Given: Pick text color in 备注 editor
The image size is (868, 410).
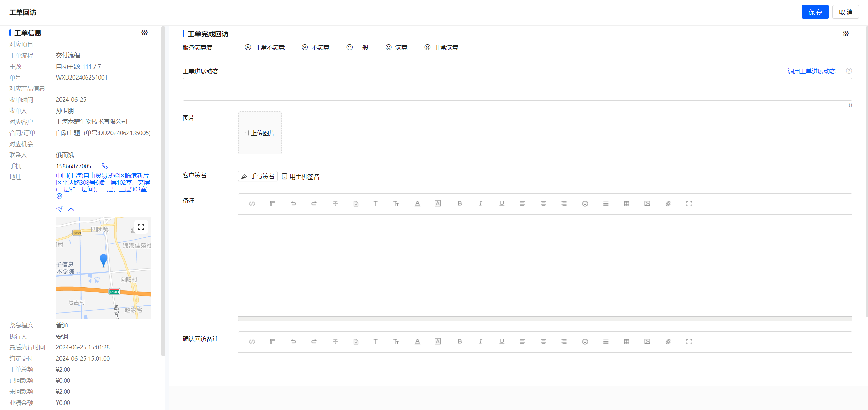Looking at the screenshot, I should click(x=417, y=204).
